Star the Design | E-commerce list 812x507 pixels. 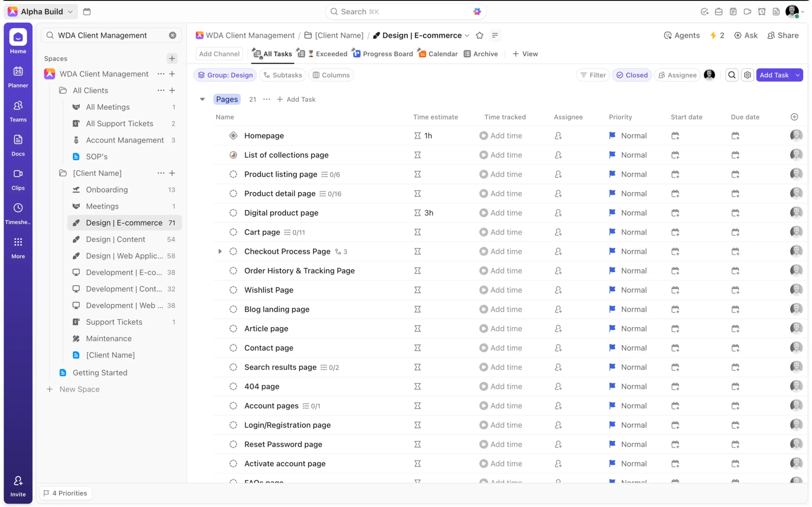[x=480, y=35]
